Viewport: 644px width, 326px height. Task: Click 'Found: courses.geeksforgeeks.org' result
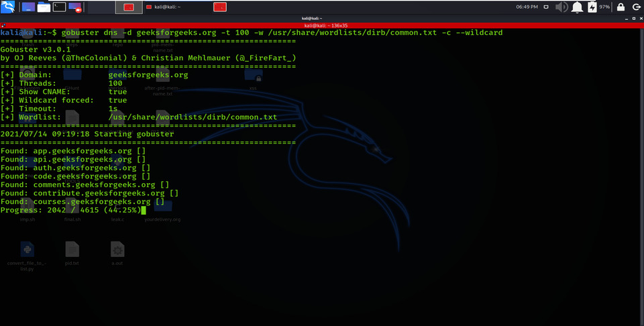pyautogui.click(x=83, y=202)
